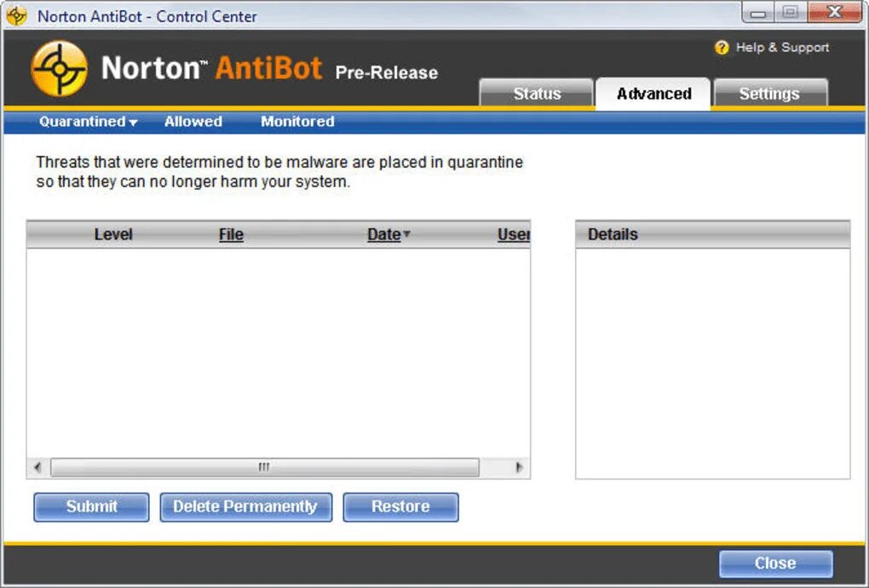Click the Submit button
869x588 pixels.
tap(91, 507)
